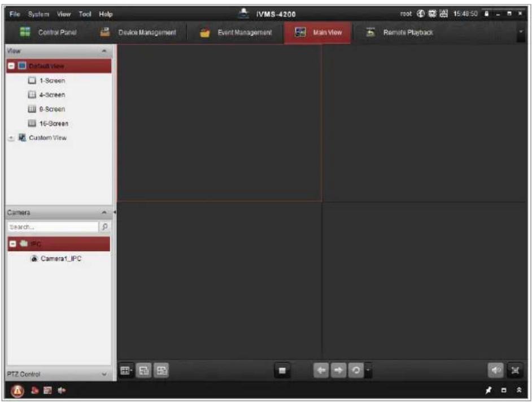The width and height of the screenshot is (532, 402).
Task: Open the View menu
Action: (64, 14)
